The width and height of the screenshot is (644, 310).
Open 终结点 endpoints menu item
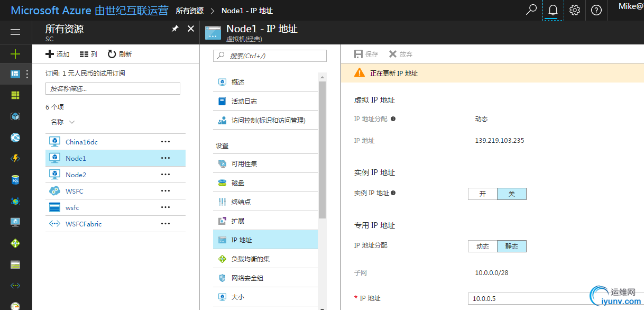point(265,202)
